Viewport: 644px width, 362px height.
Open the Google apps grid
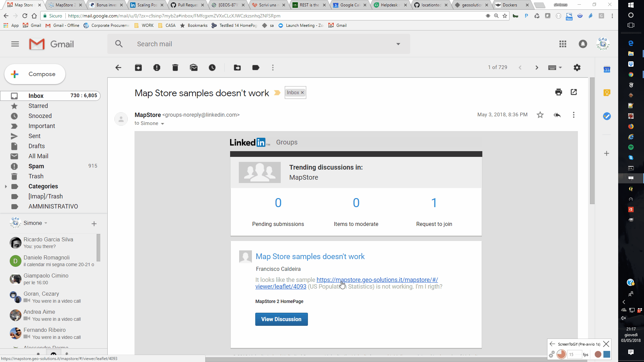563,44
